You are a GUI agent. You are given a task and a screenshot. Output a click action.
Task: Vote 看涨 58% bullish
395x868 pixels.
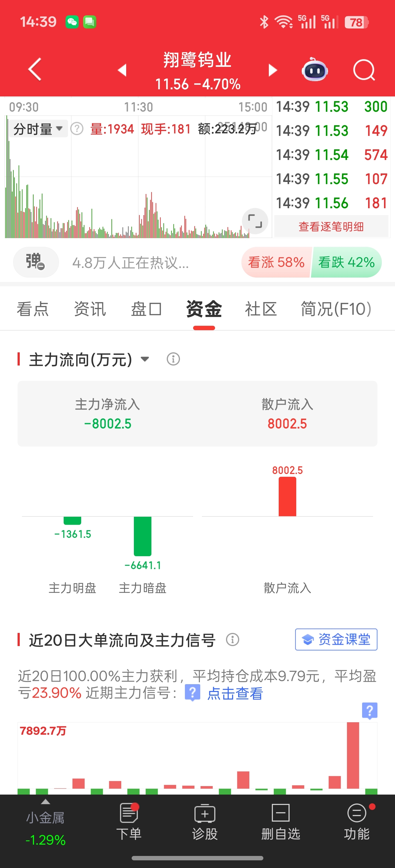coord(276,262)
